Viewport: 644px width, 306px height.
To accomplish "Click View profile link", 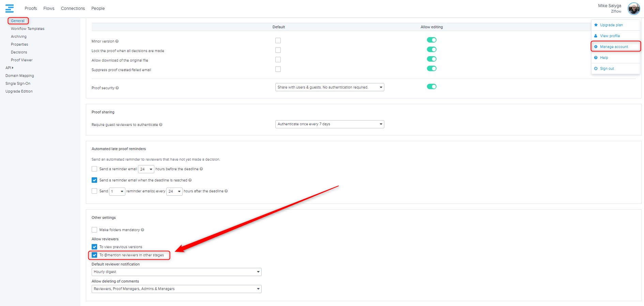I will 610,36.
